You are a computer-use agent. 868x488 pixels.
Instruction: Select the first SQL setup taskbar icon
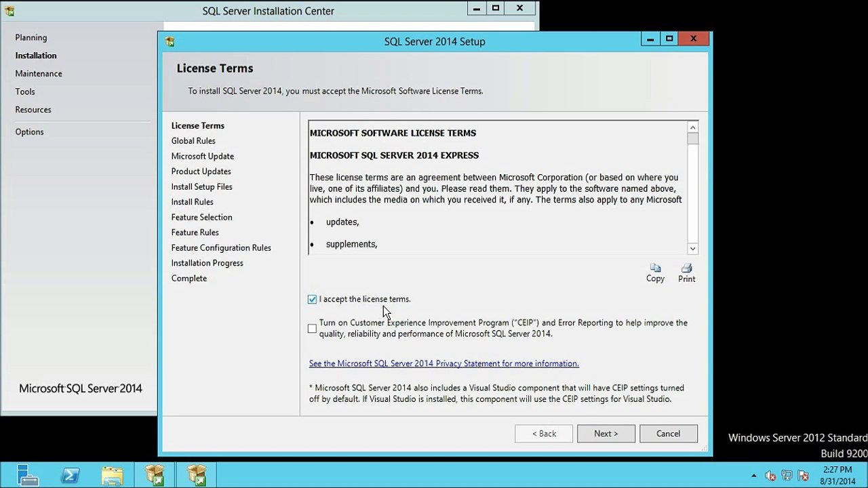(x=155, y=474)
